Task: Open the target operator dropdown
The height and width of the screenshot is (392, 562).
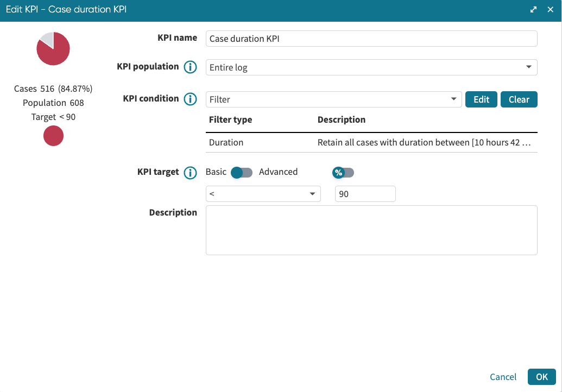Action: click(x=263, y=194)
